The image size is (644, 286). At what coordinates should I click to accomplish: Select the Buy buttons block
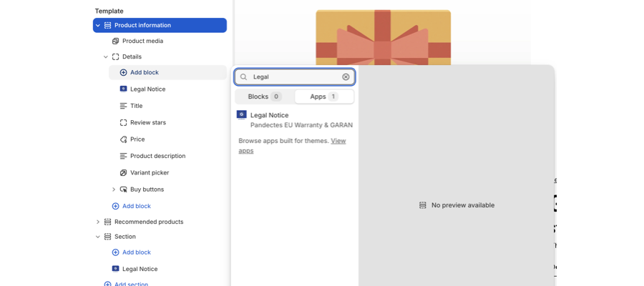coord(147,189)
